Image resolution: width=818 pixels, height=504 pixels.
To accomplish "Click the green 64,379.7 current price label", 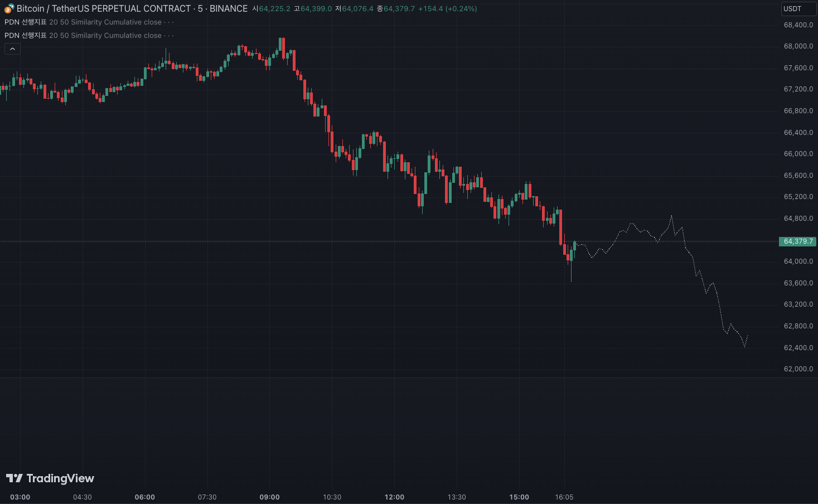I will tap(797, 241).
